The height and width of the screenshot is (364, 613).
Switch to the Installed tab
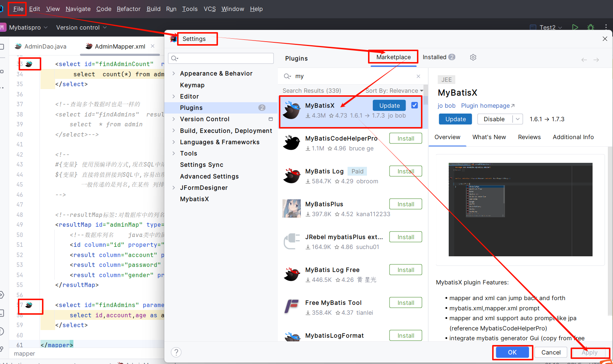pyautogui.click(x=439, y=57)
